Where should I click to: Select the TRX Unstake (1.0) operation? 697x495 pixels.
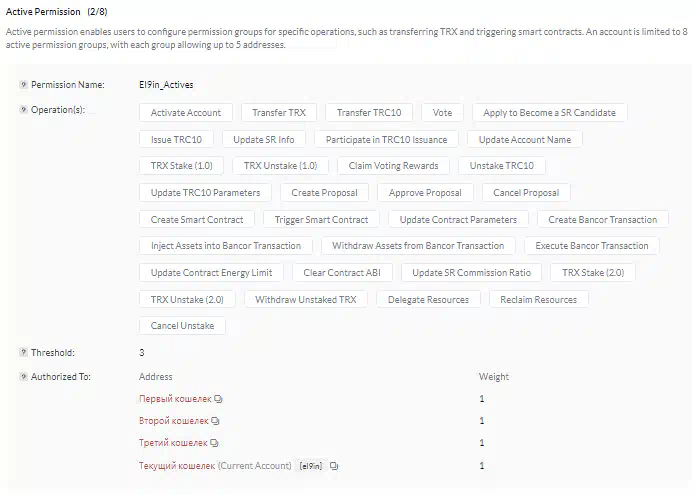click(x=280, y=166)
